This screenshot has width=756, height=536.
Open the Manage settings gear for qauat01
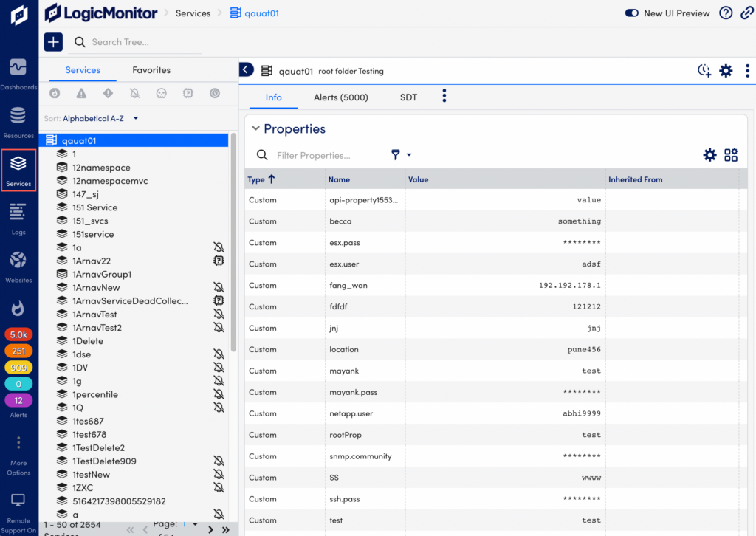coord(726,69)
